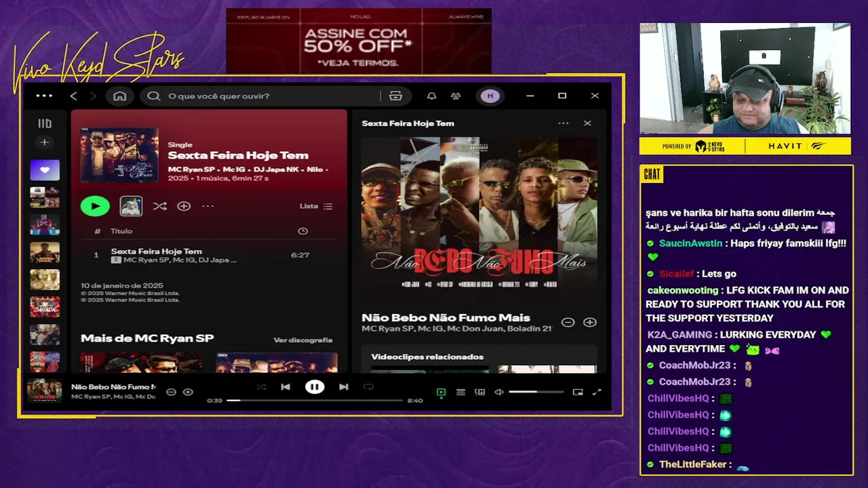This screenshot has height=488, width=868.
Task: Click the now-playing thumbnail in player bar
Action: tap(44, 391)
